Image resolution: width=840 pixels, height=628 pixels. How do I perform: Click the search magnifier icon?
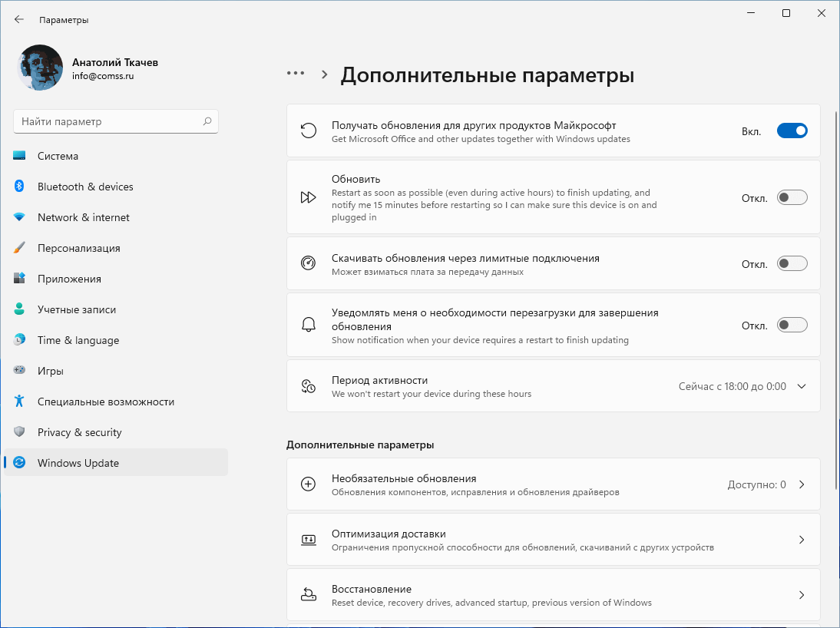[x=207, y=121]
